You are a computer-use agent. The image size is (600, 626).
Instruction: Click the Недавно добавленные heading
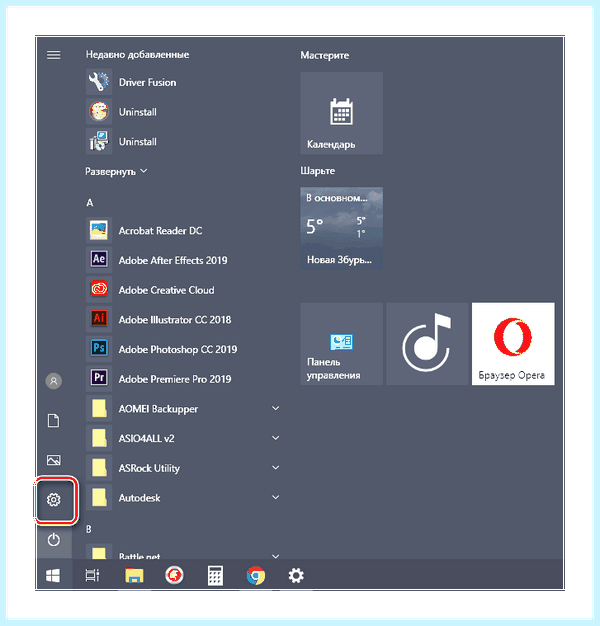click(137, 55)
